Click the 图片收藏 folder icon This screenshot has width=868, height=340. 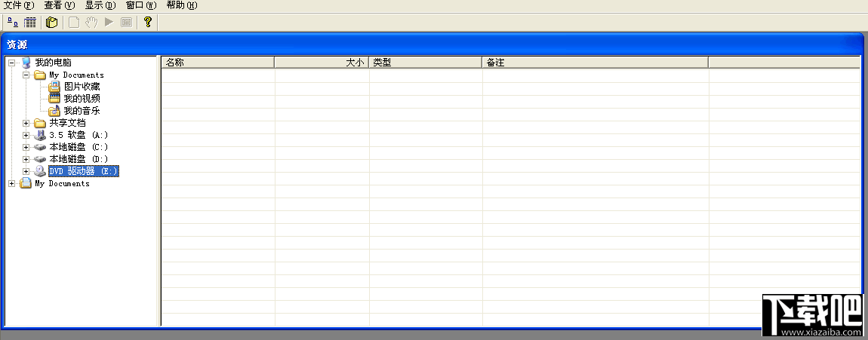54,87
